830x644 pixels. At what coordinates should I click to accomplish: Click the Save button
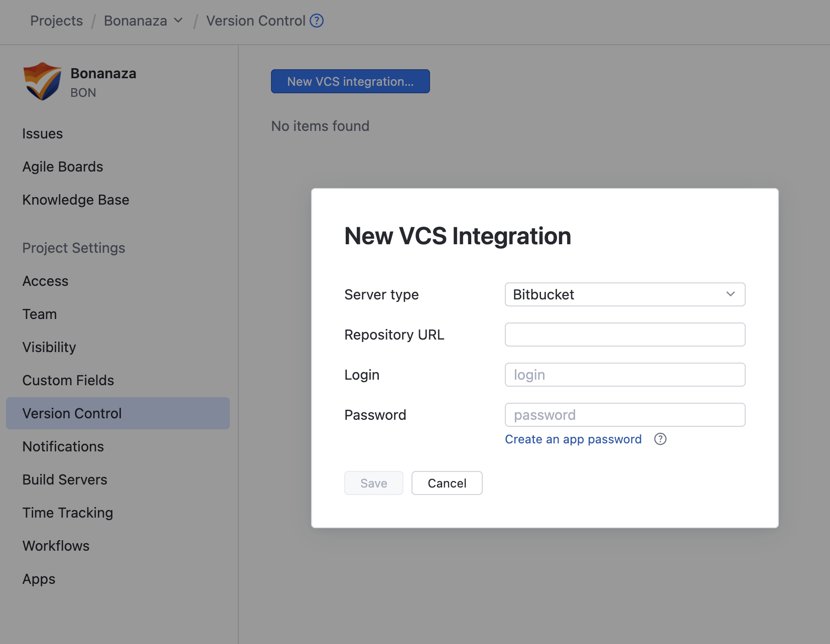pyautogui.click(x=374, y=483)
